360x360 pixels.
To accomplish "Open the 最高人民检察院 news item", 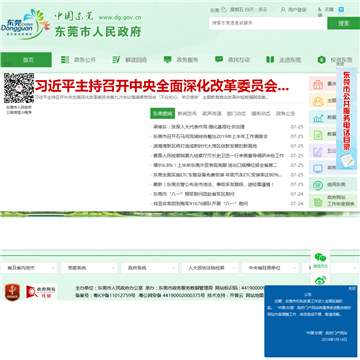I will [x=219, y=156].
